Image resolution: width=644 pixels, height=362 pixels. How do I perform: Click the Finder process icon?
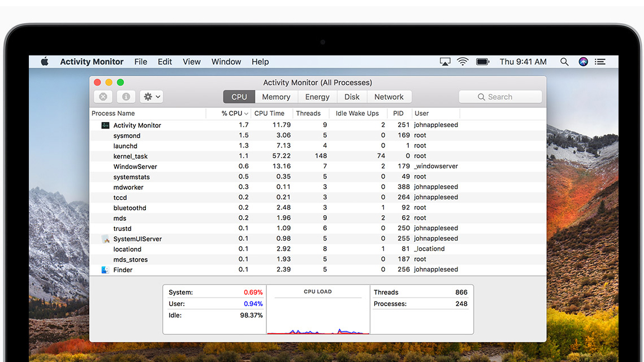pyautogui.click(x=105, y=269)
